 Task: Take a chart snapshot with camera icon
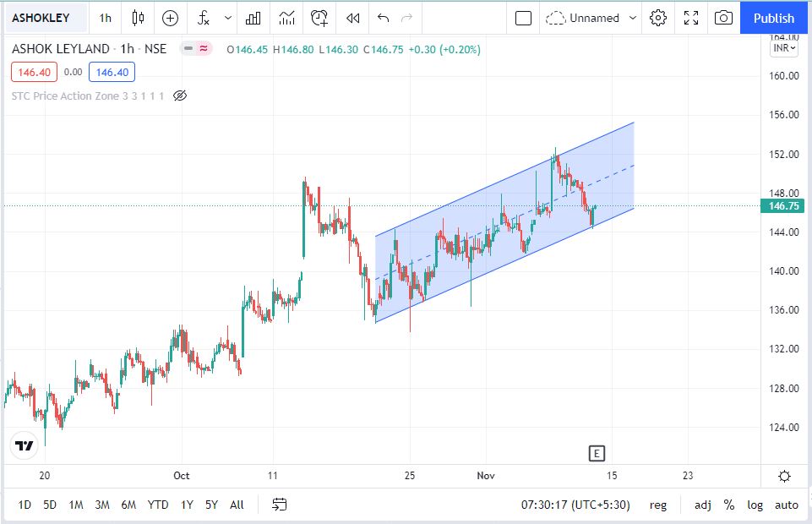click(723, 18)
